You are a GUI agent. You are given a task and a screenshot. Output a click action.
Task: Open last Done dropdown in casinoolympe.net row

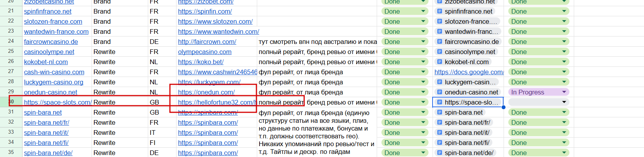(538, 52)
